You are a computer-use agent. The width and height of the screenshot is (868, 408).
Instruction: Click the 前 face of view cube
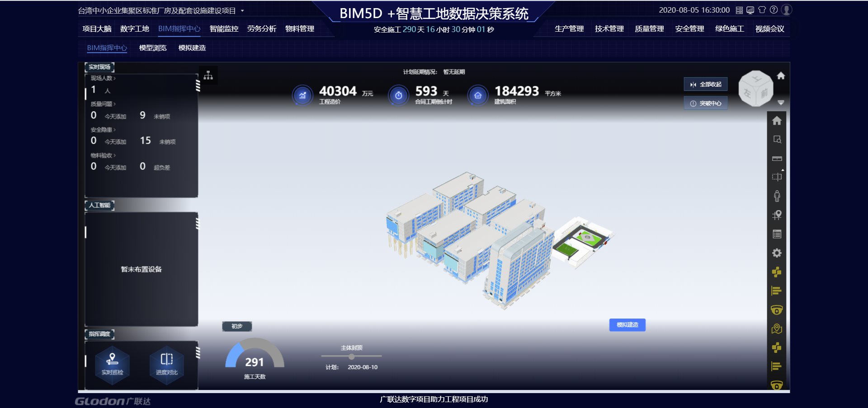(x=764, y=94)
